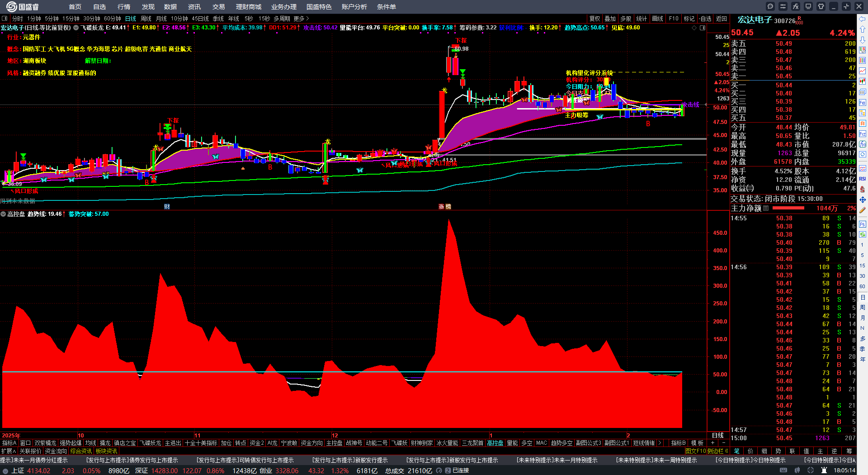
Task: Open the line chart icon in right sidebar
Action: click(x=863, y=71)
